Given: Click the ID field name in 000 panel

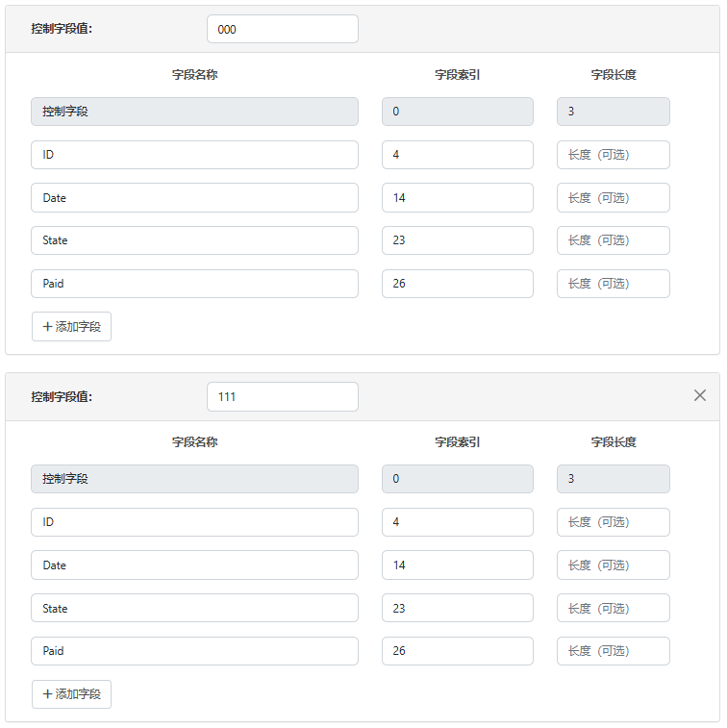Looking at the screenshot, I should (194, 155).
